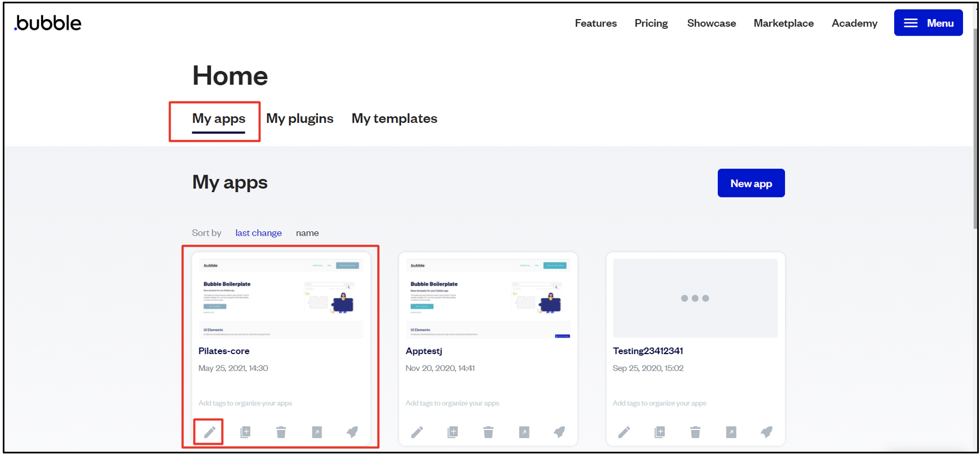Screen dimensions: 980x454
Task: Open the Testing23412341 placeholder thumbnail
Action: click(695, 298)
